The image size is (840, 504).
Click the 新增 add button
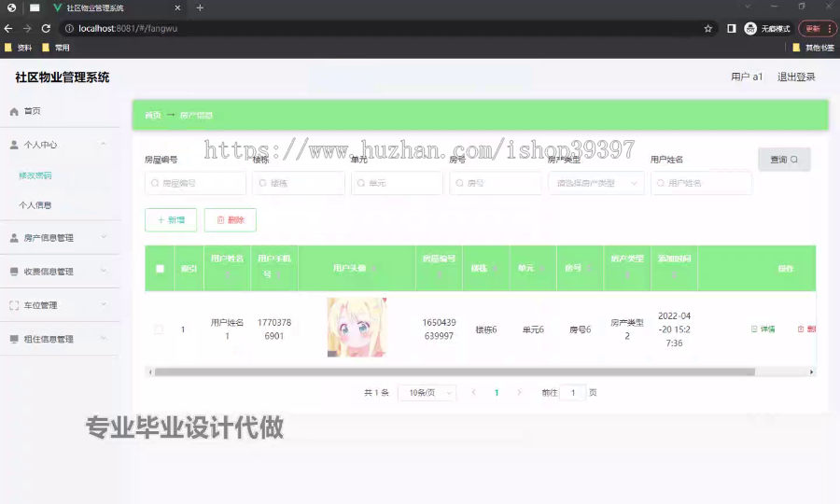(171, 220)
